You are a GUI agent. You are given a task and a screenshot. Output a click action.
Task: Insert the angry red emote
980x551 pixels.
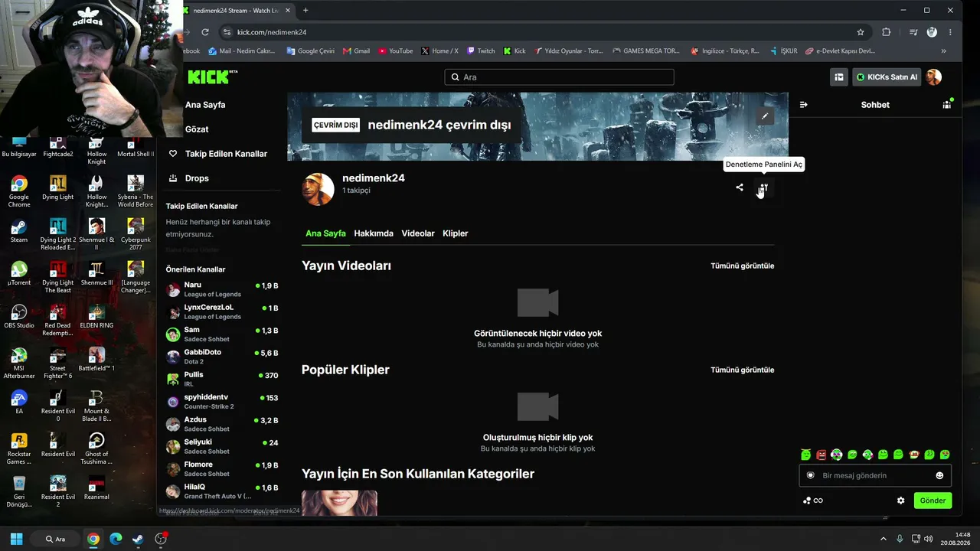822,455
